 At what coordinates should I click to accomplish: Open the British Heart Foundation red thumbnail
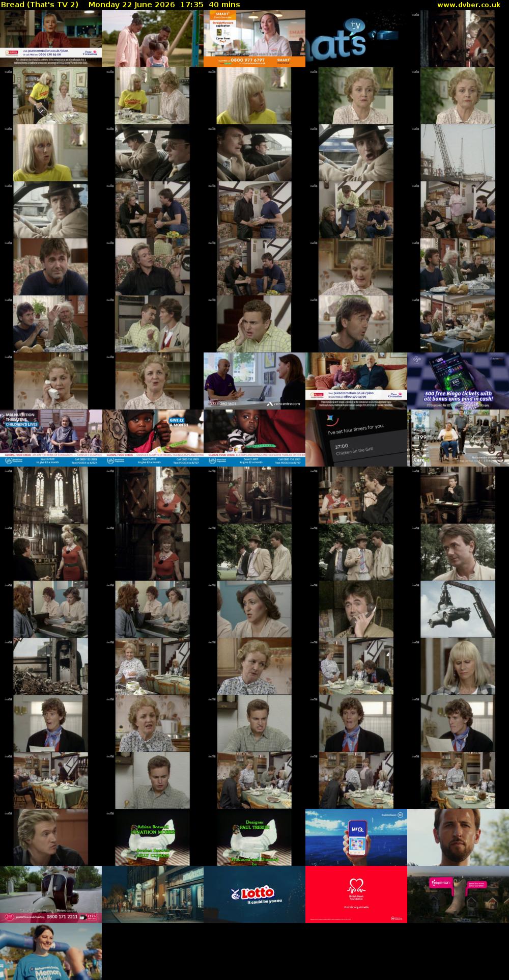tap(356, 894)
